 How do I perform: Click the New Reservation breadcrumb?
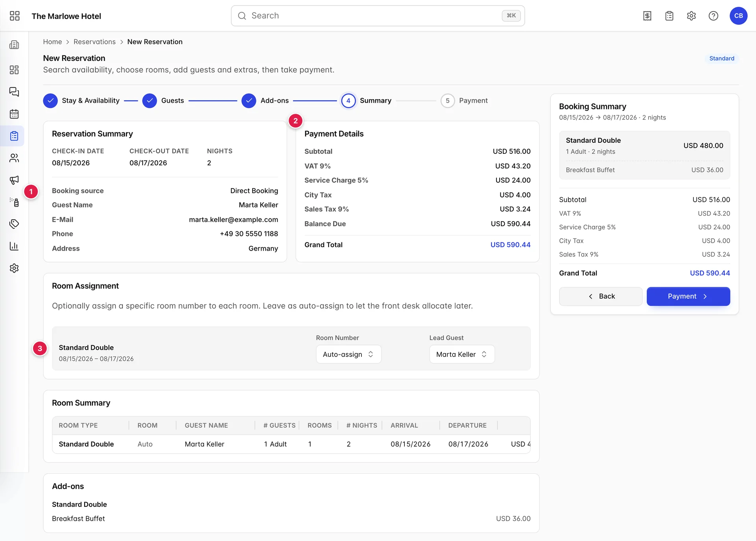155,42
